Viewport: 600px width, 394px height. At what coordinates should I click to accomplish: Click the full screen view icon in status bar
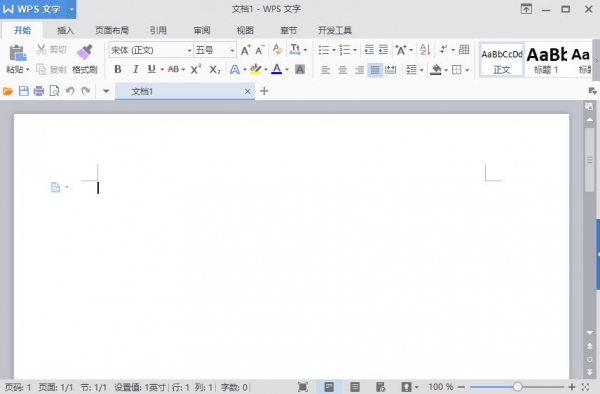303,387
